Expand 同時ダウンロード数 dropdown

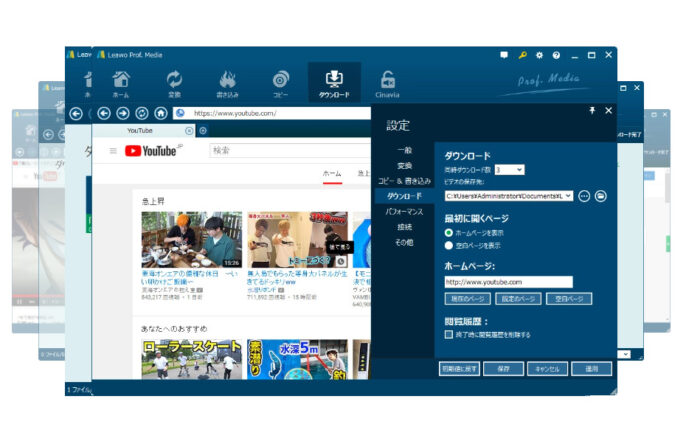[x=519, y=170]
